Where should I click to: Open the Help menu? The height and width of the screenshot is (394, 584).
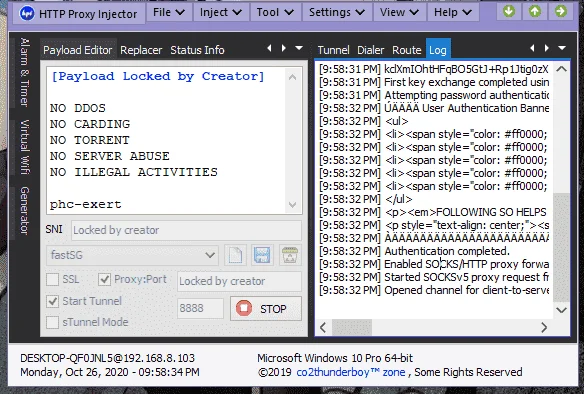point(453,12)
